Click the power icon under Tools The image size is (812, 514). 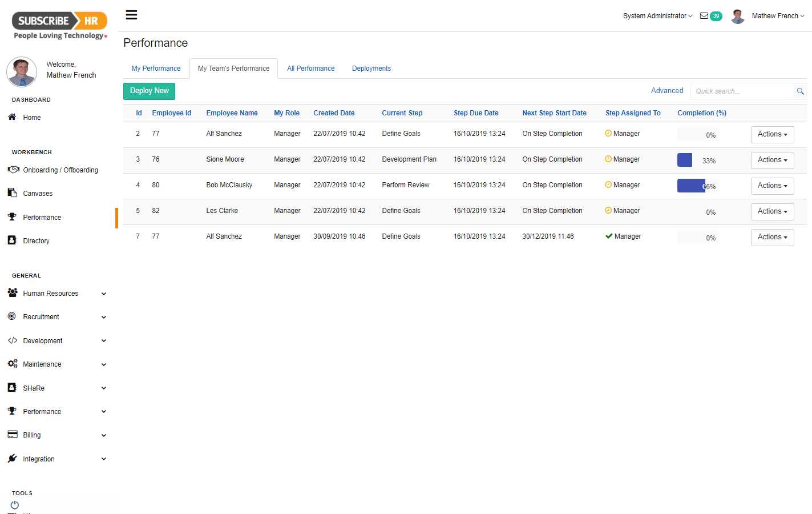point(14,505)
